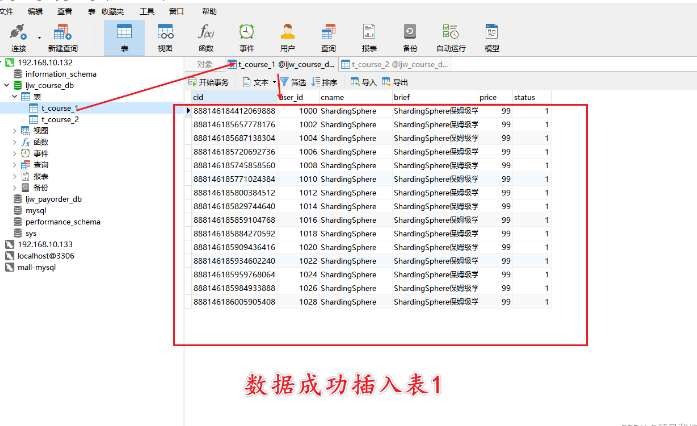
Task: Select user_id cell 1028
Action: pyautogui.click(x=298, y=302)
